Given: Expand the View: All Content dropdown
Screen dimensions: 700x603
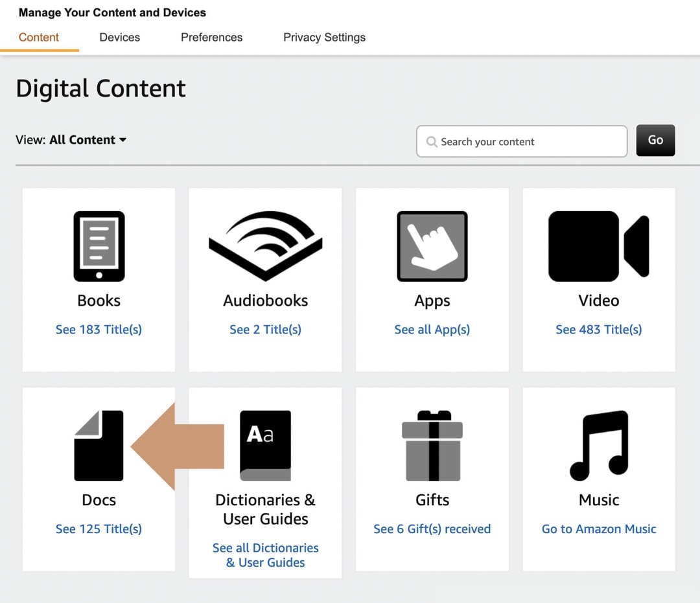Looking at the screenshot, I should [71, 140].
